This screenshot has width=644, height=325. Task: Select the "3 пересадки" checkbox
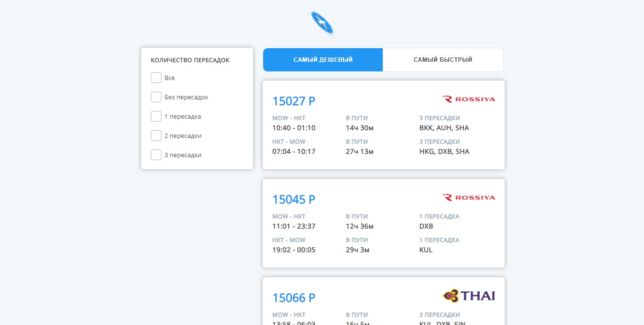(156, 155)
